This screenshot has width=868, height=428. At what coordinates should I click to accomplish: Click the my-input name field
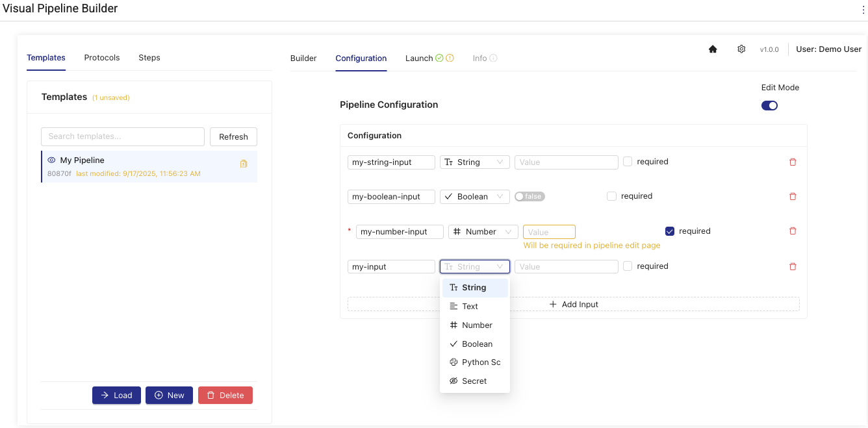click(391, 266)
